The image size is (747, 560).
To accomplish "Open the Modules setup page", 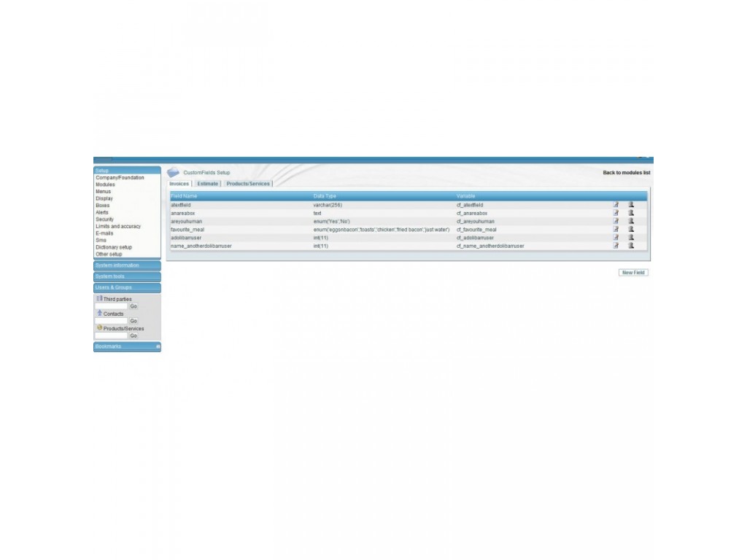I will [105, 184].
